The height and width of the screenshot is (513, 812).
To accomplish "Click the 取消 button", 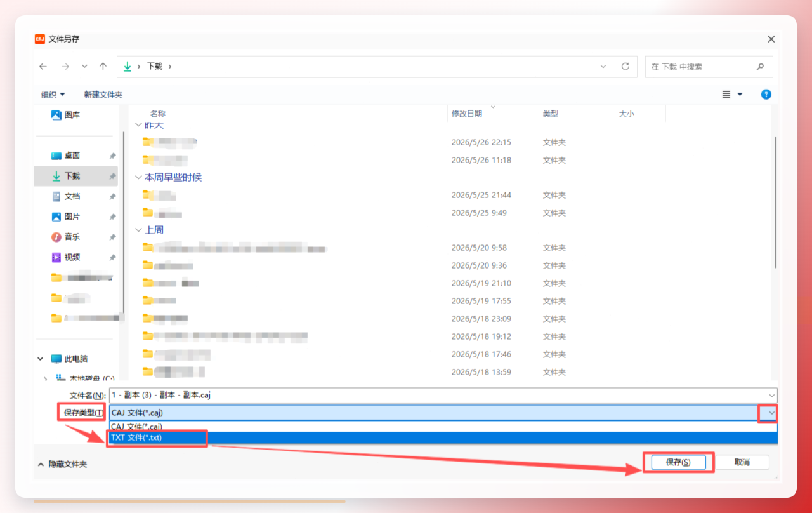I will 742,462.
